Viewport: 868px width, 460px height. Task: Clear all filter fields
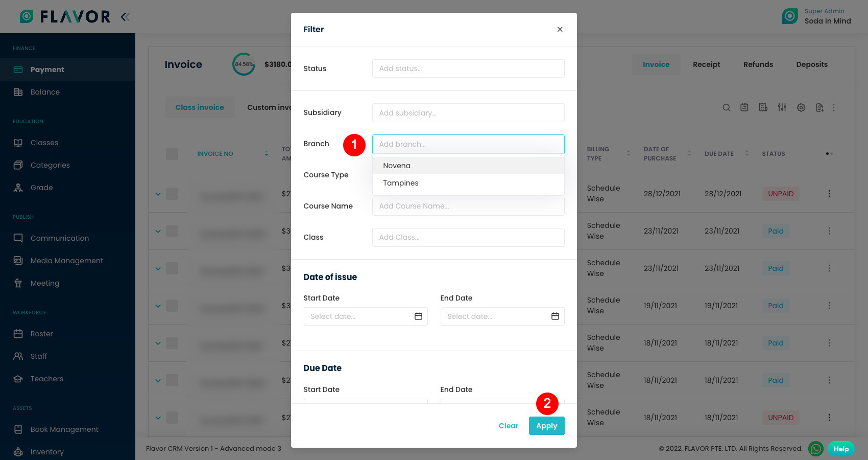pos(509,426)
